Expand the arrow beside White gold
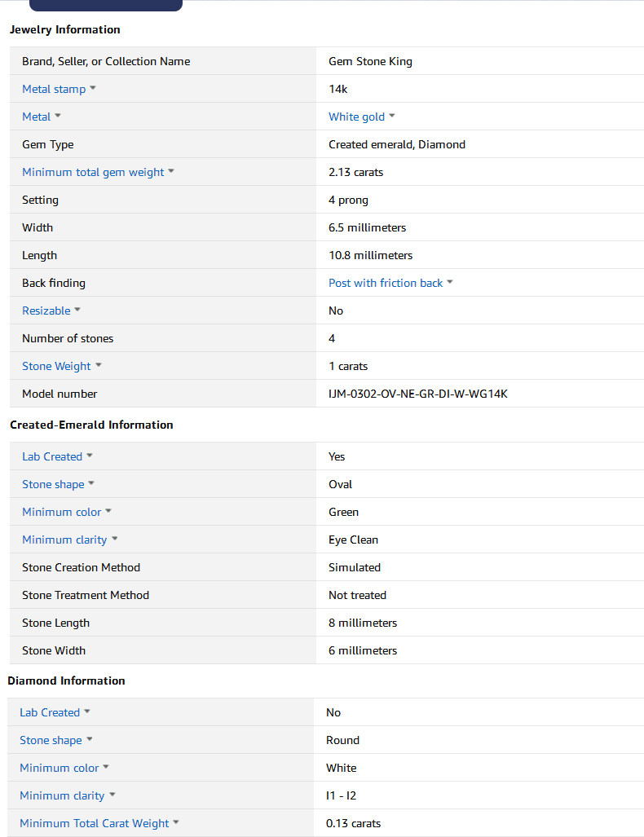The height and width of the screenshot is (837, 644). tap(392, 116)
